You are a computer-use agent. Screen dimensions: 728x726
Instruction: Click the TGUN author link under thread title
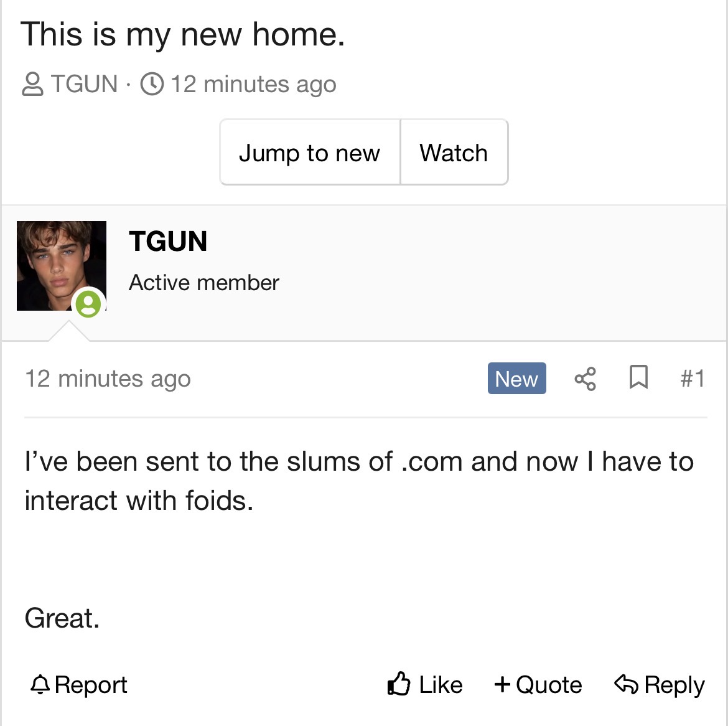pos(85,83)
